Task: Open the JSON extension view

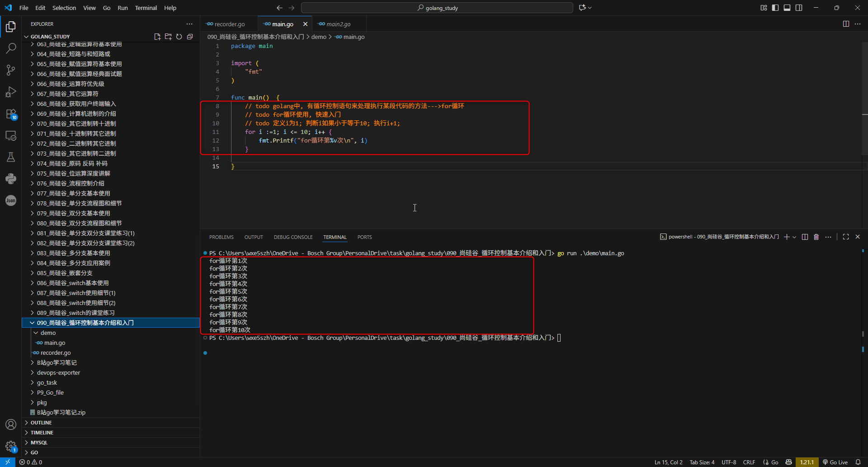Action: tap(11, 200)
